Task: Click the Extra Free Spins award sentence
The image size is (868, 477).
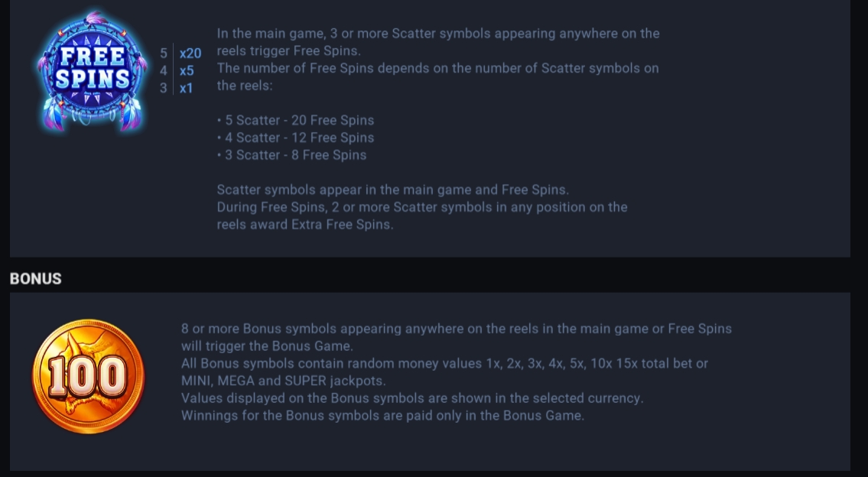Action: (x=422, y=216)
